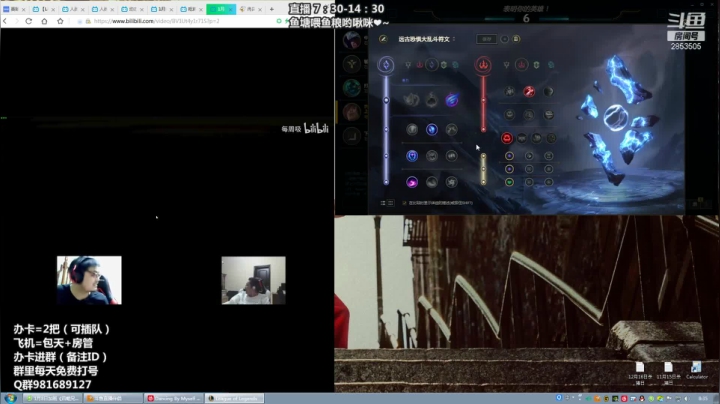Switch to the last browser tab
This screenshot has width=720, height=404.
pyautogui.click(x=251, y=9)
